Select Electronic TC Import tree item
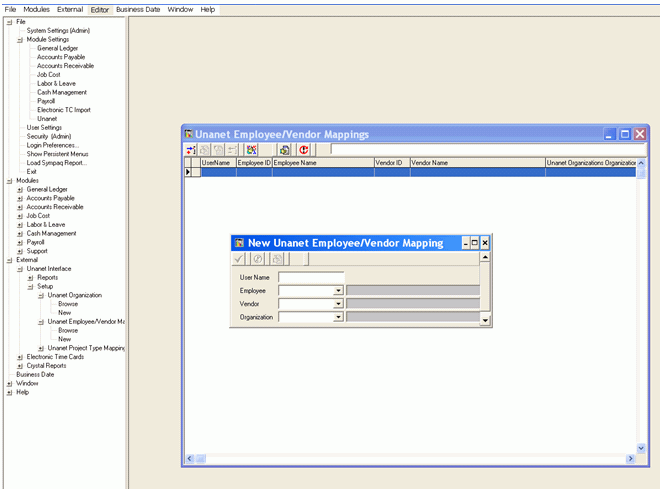 [x=64, y=110]
